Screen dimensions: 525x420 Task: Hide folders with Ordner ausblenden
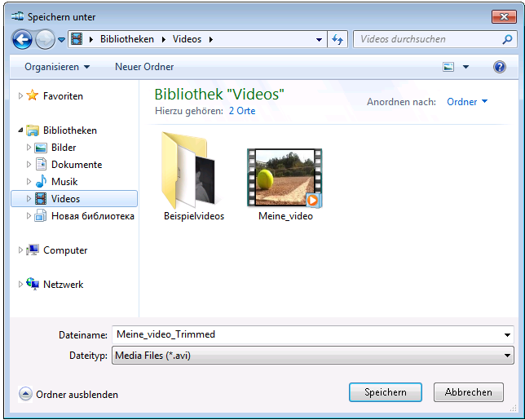click(68, 394)
